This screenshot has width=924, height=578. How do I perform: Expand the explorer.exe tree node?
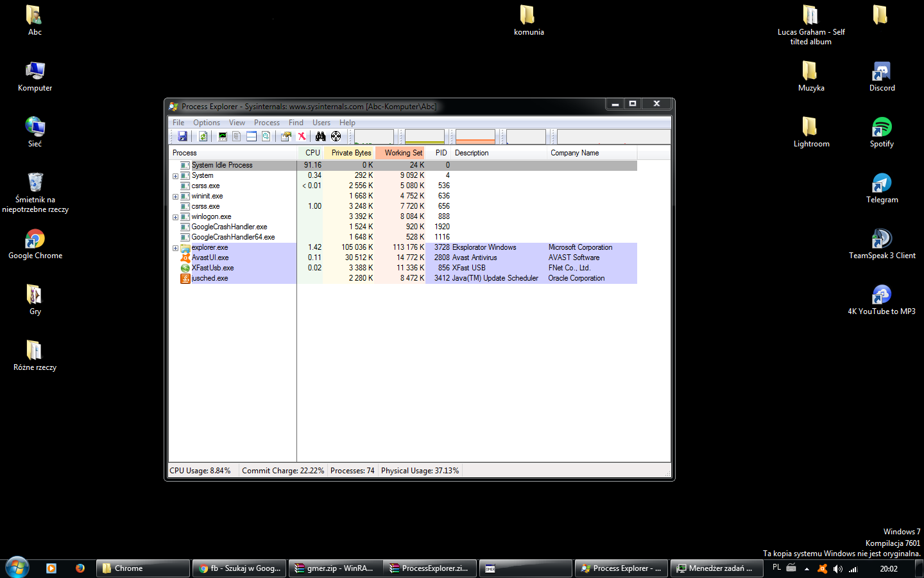(x=175, y=248)
